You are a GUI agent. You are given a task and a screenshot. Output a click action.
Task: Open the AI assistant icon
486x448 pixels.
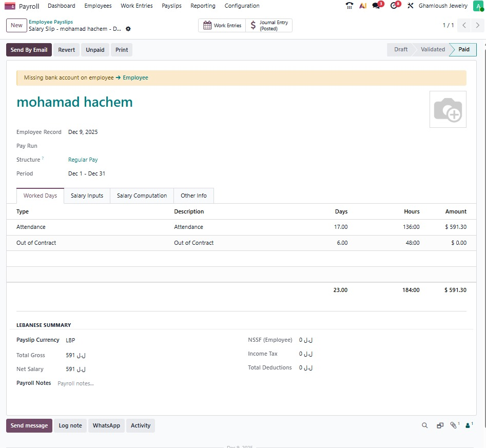coord(363,6)
